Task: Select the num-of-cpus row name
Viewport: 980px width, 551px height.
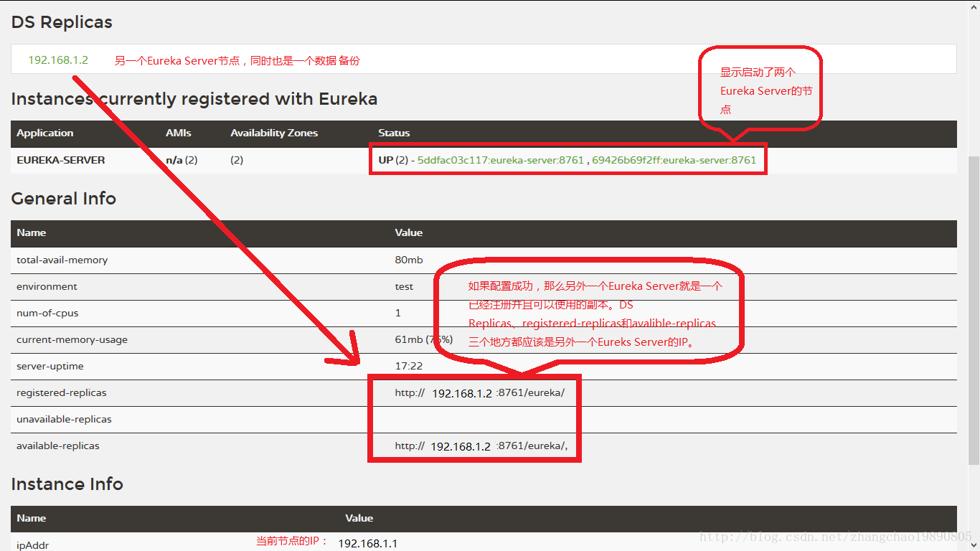Action: pos(47,313)
